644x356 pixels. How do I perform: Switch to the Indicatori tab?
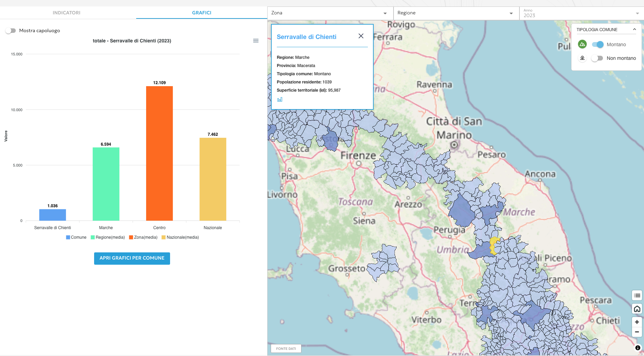pyautogui.click(x=66, y=13)
